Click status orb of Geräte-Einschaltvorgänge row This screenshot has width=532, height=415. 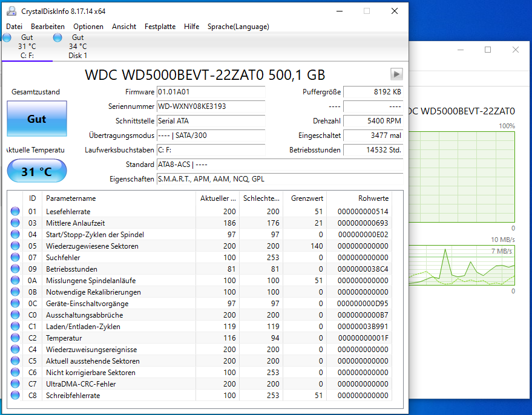tap(15, 304)
